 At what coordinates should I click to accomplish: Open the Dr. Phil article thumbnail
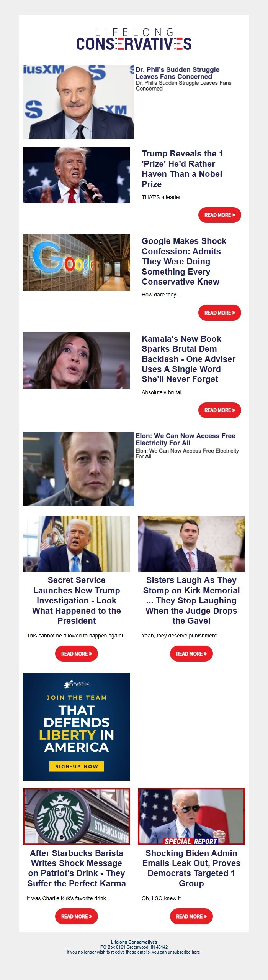[78, 102]
